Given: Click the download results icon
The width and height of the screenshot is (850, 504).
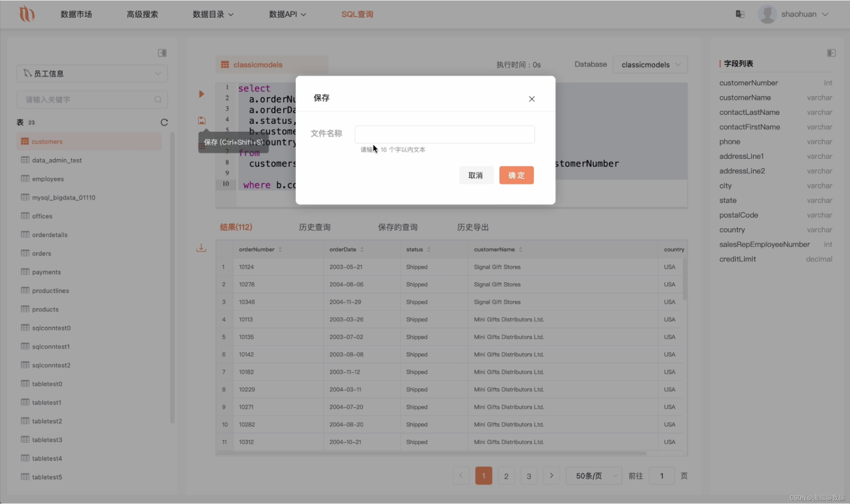Looking at the screenshot, I should pyautogui.click(x=201, y=248).
